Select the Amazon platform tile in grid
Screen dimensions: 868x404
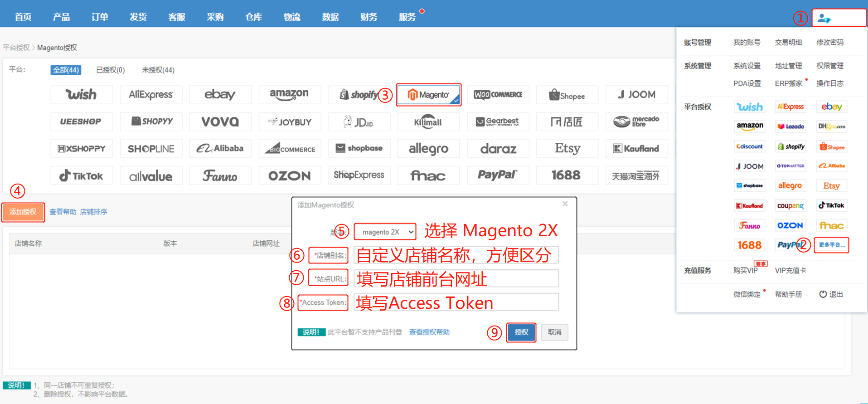point(290,94)
